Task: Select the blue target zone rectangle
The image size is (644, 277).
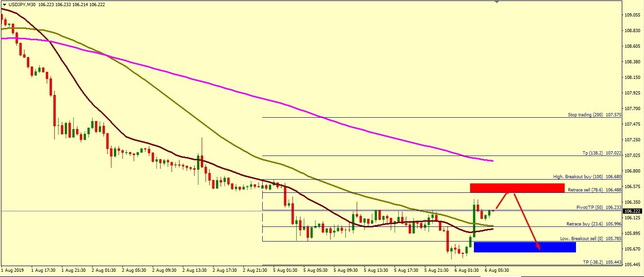Action: pyautogui.click(x=524, y=247)
